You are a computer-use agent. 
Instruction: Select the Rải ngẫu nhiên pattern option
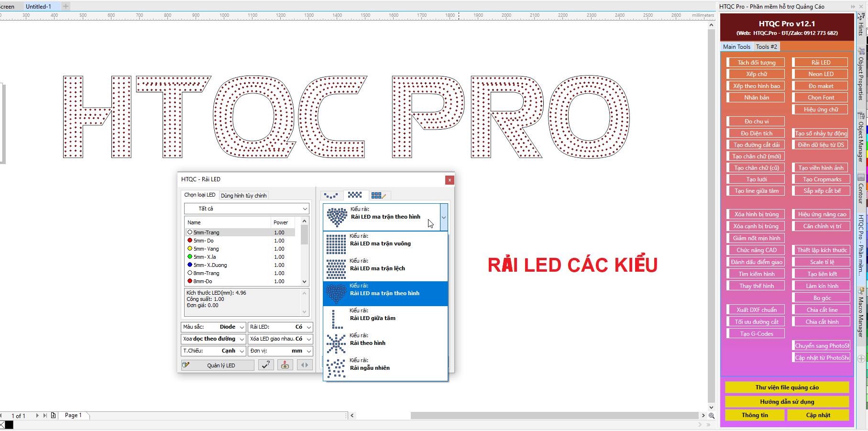[x=383, y=367]
